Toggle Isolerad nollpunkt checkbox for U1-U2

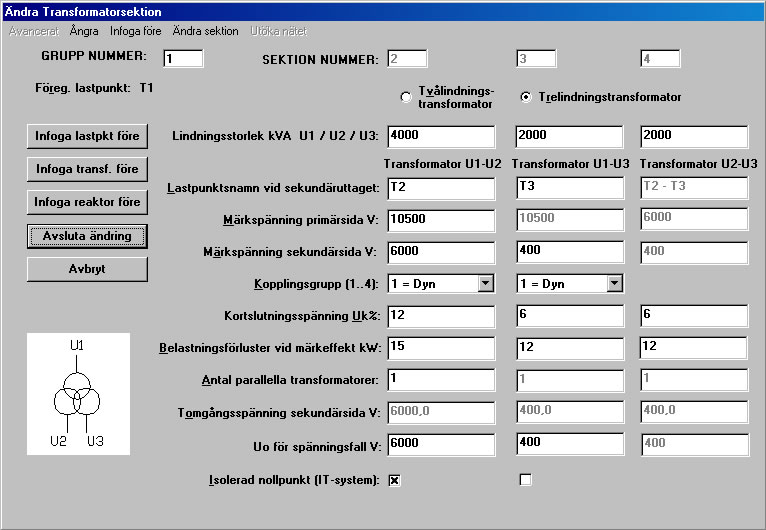click(x=394, y=480)
